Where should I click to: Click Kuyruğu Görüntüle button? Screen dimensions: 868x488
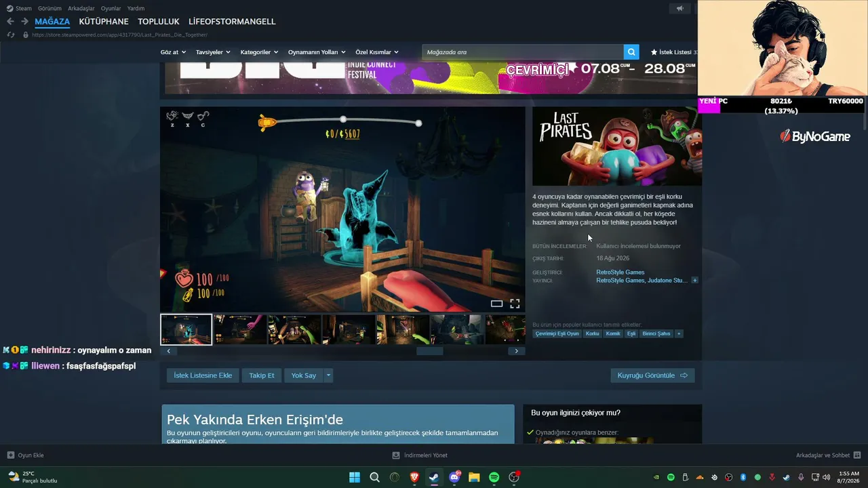652,375
